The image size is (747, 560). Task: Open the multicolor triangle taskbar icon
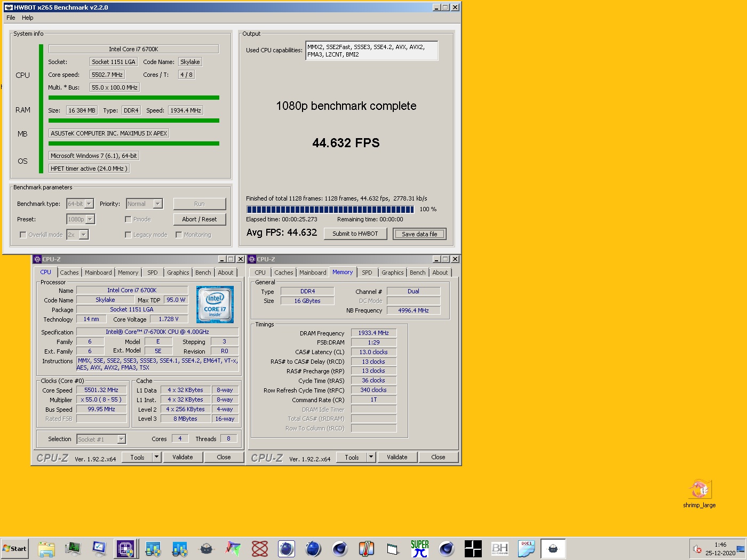pos(233,549)
